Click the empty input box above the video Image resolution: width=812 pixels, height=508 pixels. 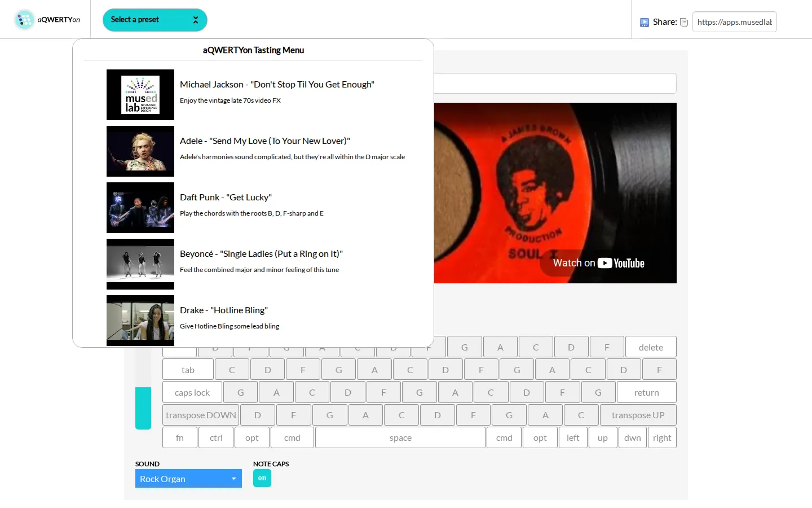tap(555, 84)
